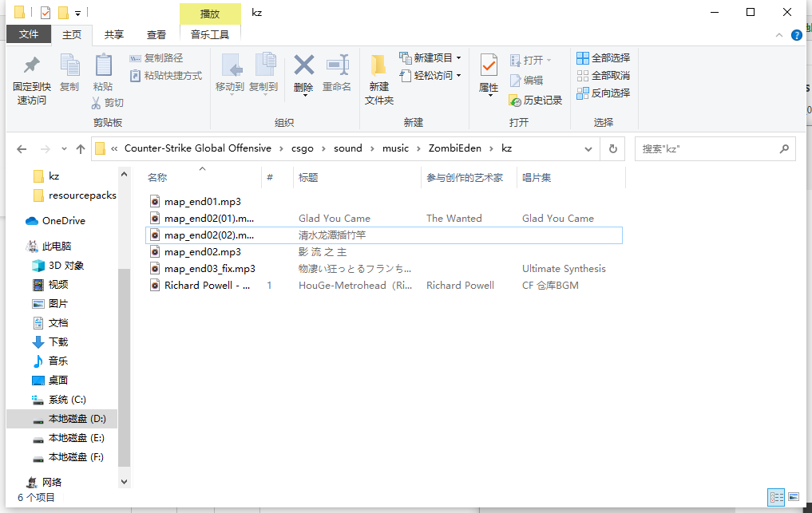
Task: Open the 文件 menu
Action: click(x=29, y=34)
